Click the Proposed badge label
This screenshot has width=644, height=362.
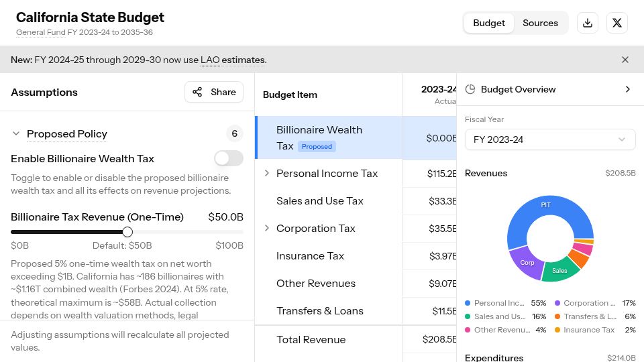(317, 147)
